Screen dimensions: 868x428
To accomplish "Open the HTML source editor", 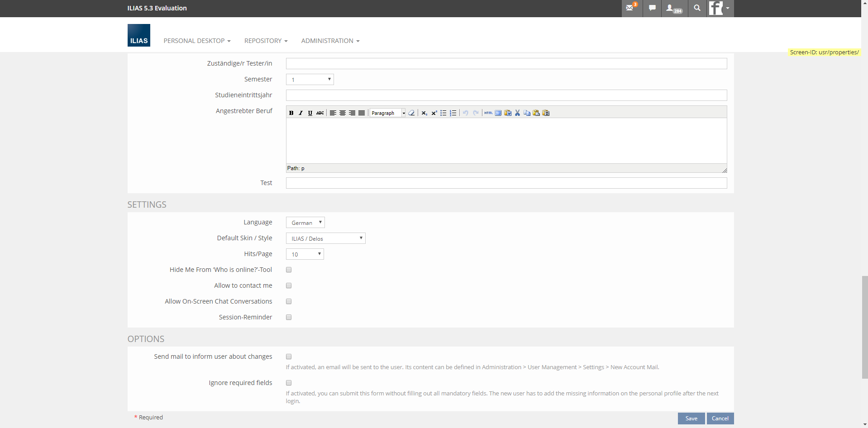I will coord(488,113).
